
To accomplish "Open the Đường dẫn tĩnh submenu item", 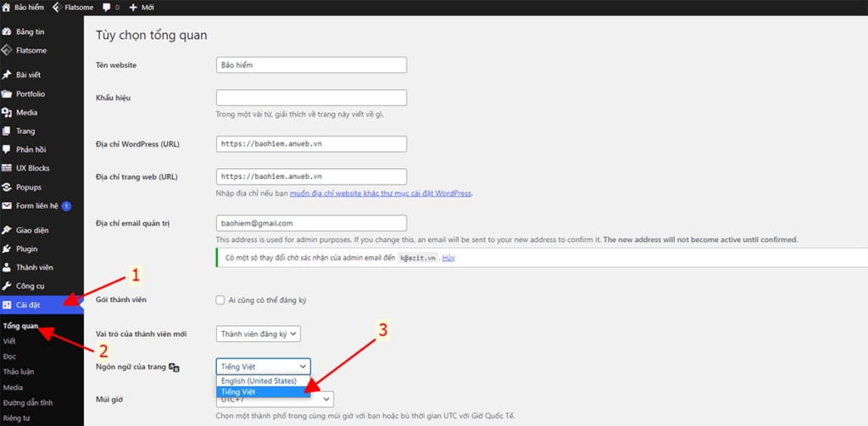I will coord(28,403).
